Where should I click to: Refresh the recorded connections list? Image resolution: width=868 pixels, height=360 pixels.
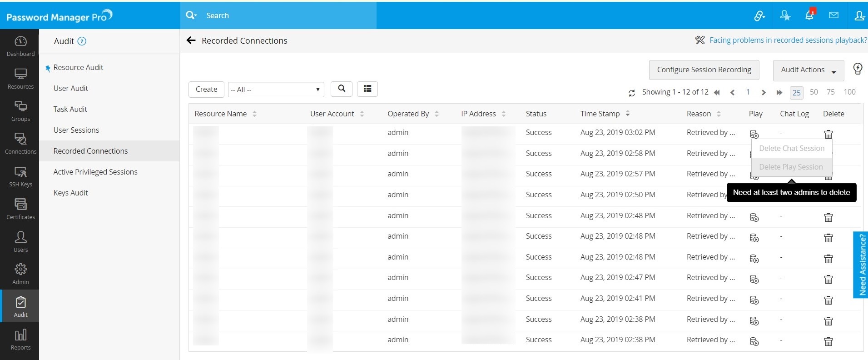pos(631,93)
